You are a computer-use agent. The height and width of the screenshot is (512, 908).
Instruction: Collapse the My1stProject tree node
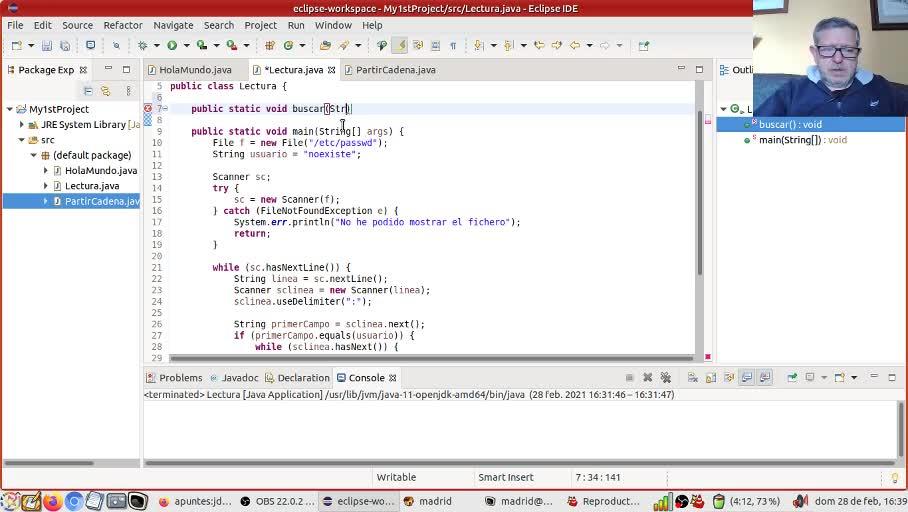[9, 109]
